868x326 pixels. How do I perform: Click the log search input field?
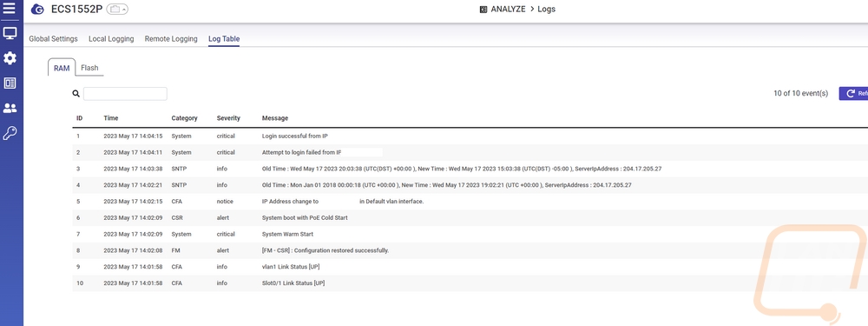[x=125, y=94]
